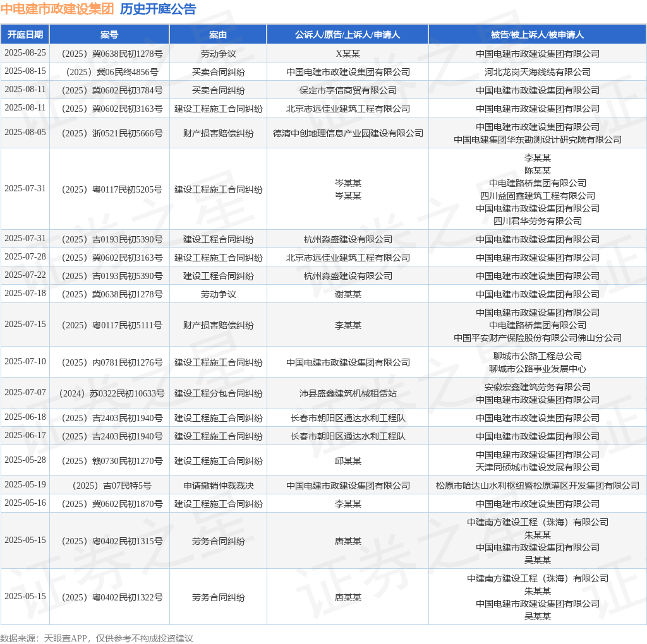Select defendant 四川益固鑫建筑工程有限公司

pos(538,196)
